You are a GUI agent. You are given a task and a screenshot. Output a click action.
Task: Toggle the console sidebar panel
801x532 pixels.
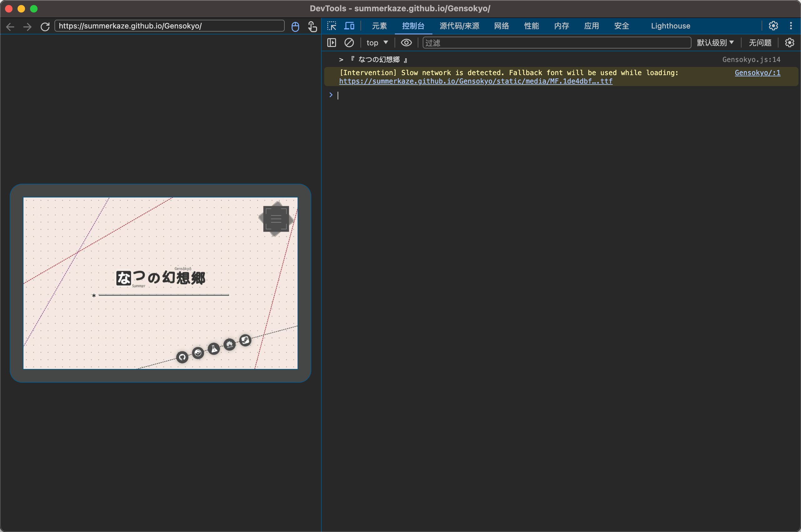coord(331,43)
